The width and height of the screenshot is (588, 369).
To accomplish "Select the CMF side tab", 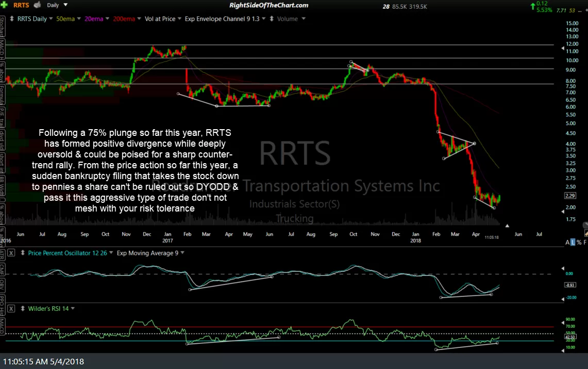I will pyautogui.click(x=2, y=269).
